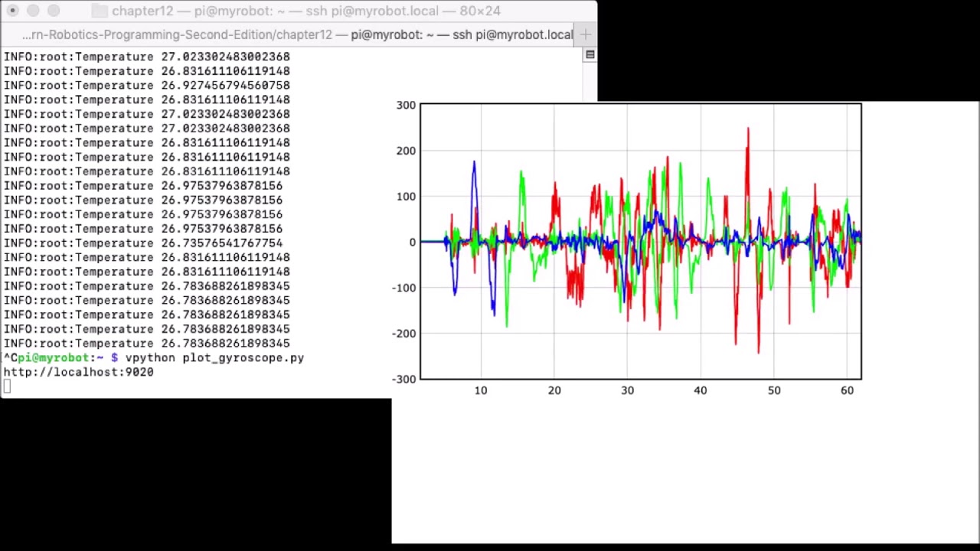Screen dimensions: 980x551
Task: Close the terminal window with red button
Action: (13, 11)
